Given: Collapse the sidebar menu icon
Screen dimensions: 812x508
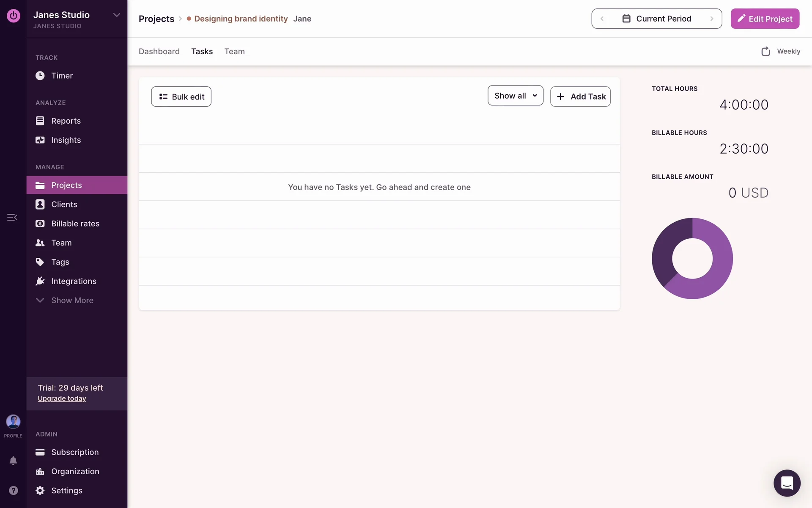Looking at the screenshot, I should pos(12,217).
